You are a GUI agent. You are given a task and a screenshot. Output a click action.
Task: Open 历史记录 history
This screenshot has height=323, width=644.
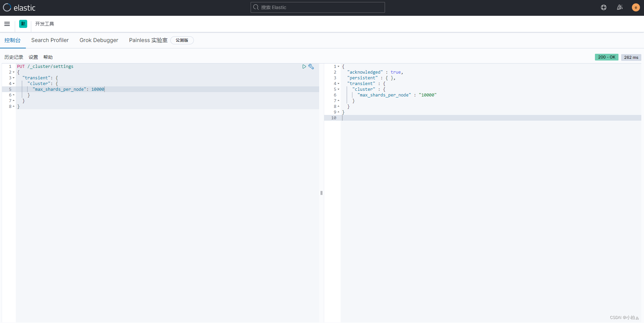(14, 57)
